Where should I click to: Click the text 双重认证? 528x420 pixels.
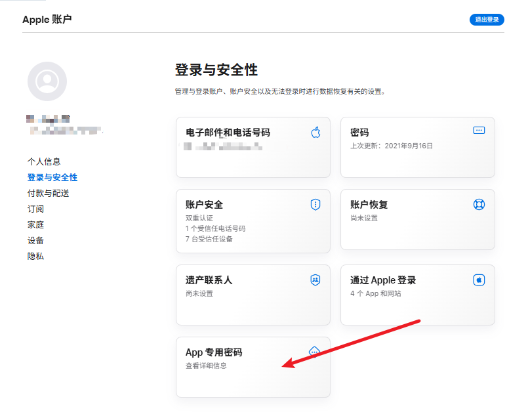199,219
